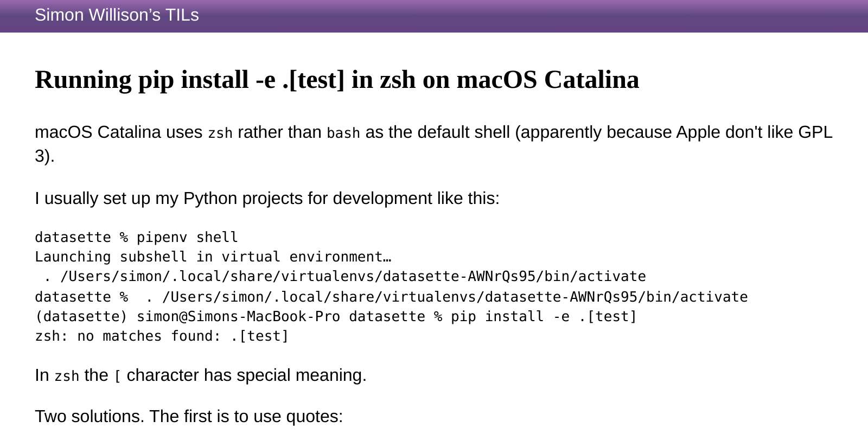The height and width of the screenshot is (434, 868).
Task: Click the 'zsh: no matches found' error line
Action: (x=162, y=336)
